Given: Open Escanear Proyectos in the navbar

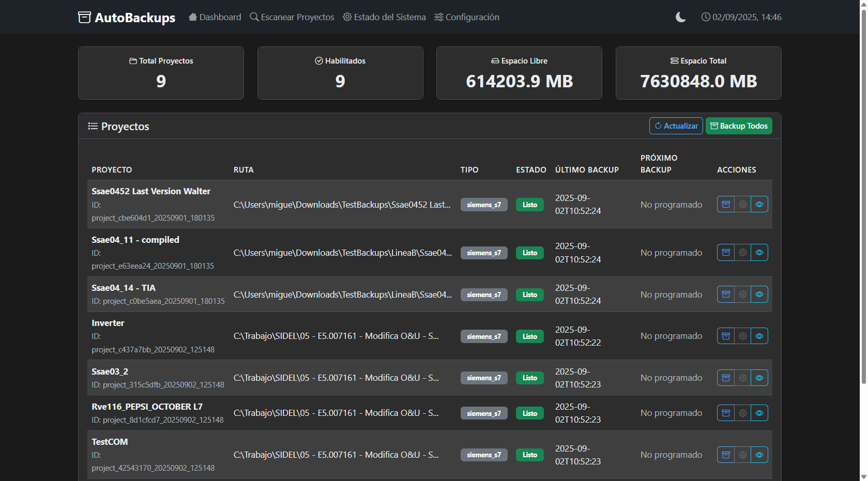Looking at the screenshot, I should [292, 17].
